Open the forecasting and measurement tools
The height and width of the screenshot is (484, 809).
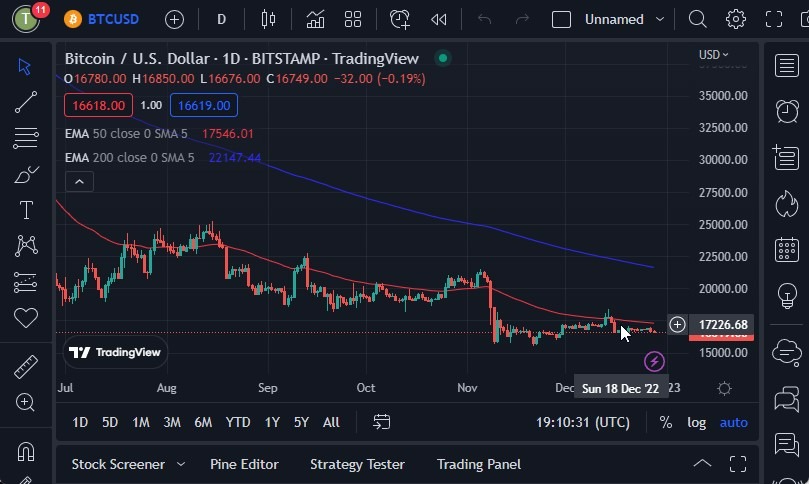[x=25, y=282]
